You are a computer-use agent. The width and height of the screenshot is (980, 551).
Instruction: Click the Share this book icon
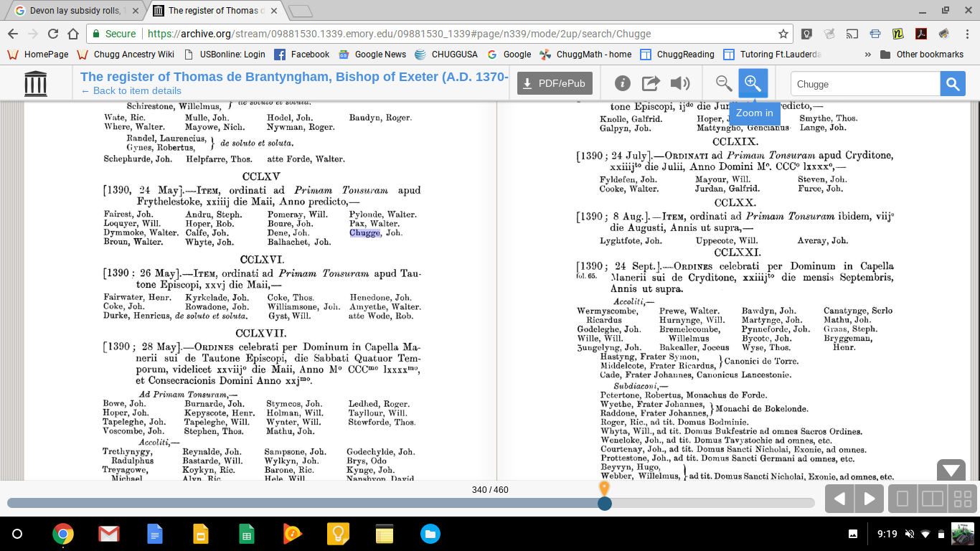pos(651,83)
